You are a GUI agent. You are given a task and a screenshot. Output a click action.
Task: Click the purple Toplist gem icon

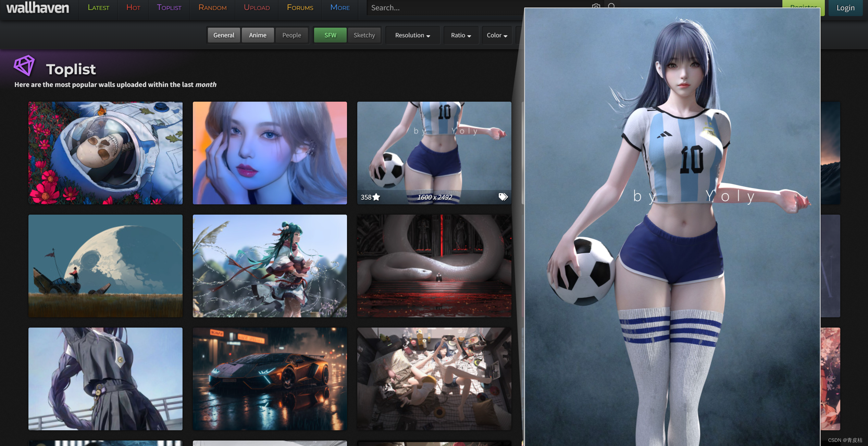click(x=24, y=65)
